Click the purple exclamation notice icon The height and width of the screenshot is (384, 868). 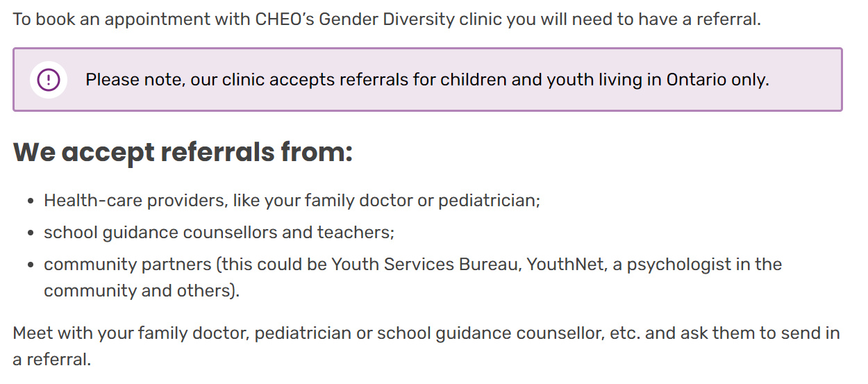[x=49, y=80]
